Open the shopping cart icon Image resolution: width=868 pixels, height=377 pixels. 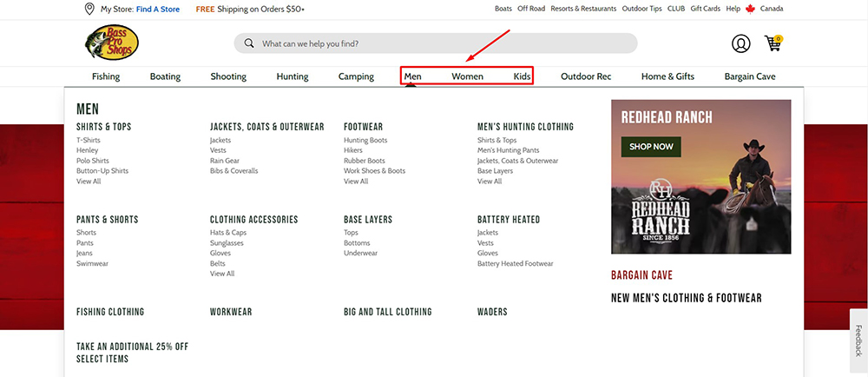pyautogui.click(x=773, y=43)
